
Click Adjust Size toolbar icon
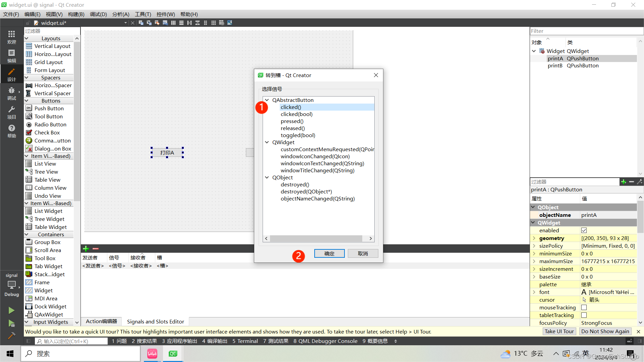pyautogui.click(x=230, y=23)
